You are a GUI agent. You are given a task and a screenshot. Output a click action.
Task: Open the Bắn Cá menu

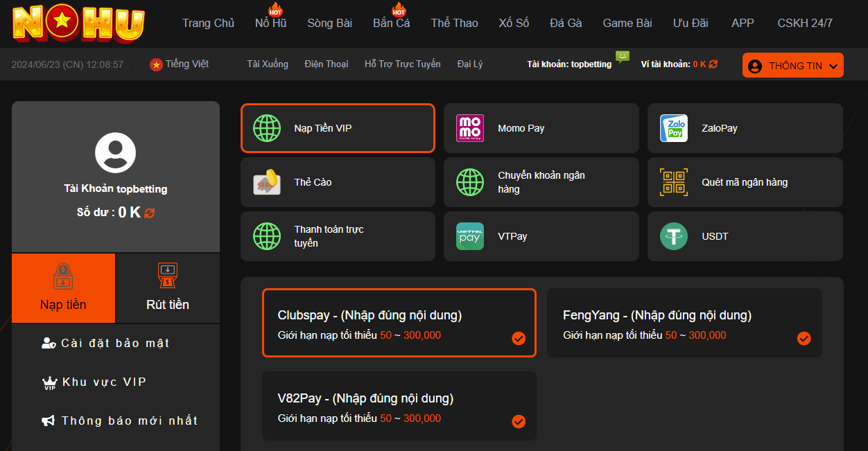(391, 24)
